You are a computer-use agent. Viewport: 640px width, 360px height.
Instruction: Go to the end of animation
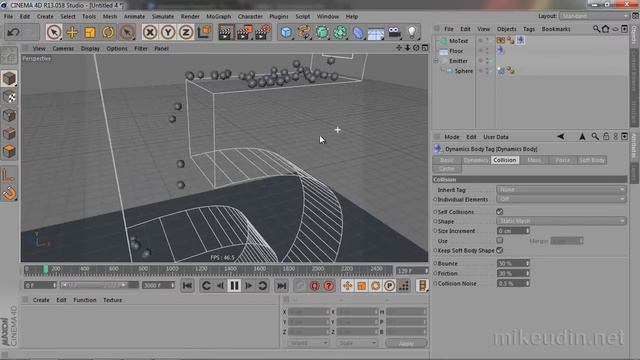[x=281, y=286]
